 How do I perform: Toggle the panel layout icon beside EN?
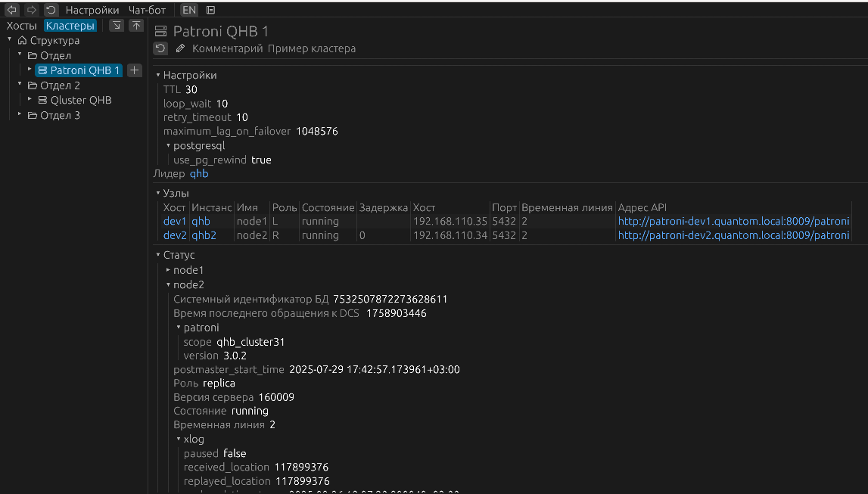coord(210,10)
